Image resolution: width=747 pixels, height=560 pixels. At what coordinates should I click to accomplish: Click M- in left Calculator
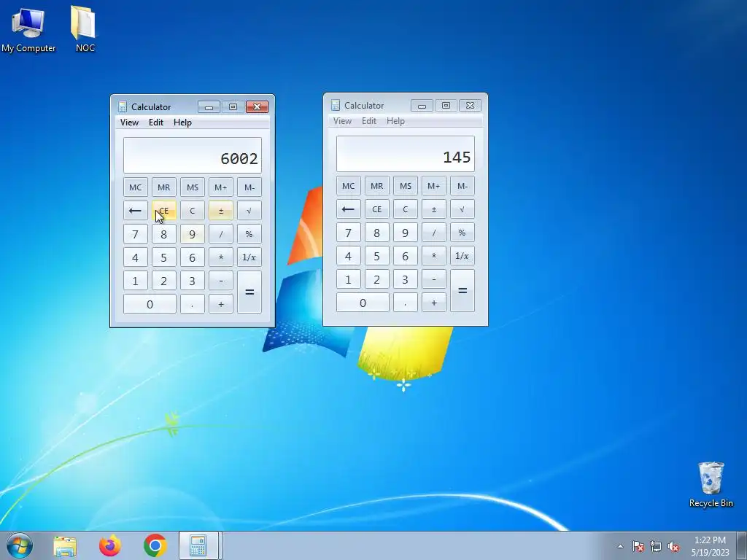249,187
